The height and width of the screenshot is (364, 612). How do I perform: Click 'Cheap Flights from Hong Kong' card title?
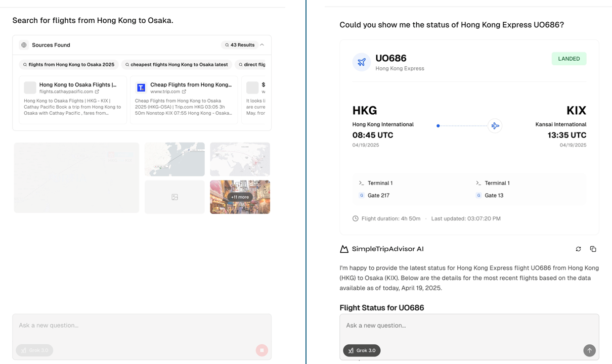coord(191,85)
